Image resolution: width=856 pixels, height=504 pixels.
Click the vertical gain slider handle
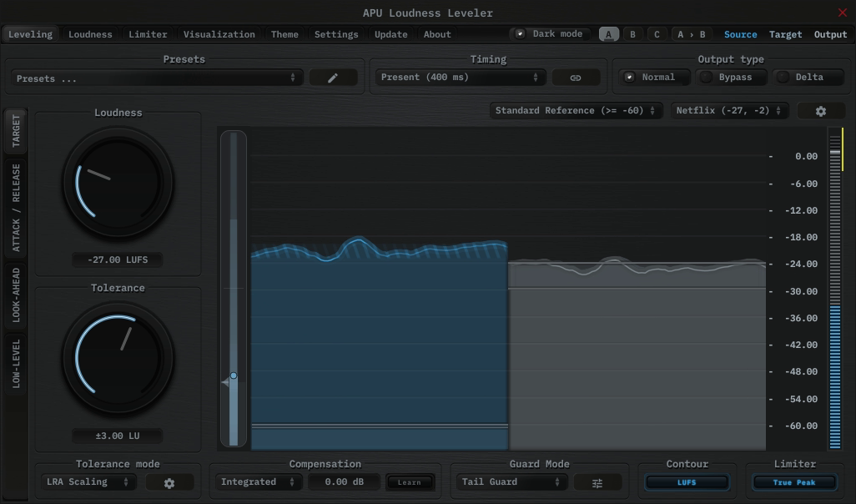(x=233, y=375)
